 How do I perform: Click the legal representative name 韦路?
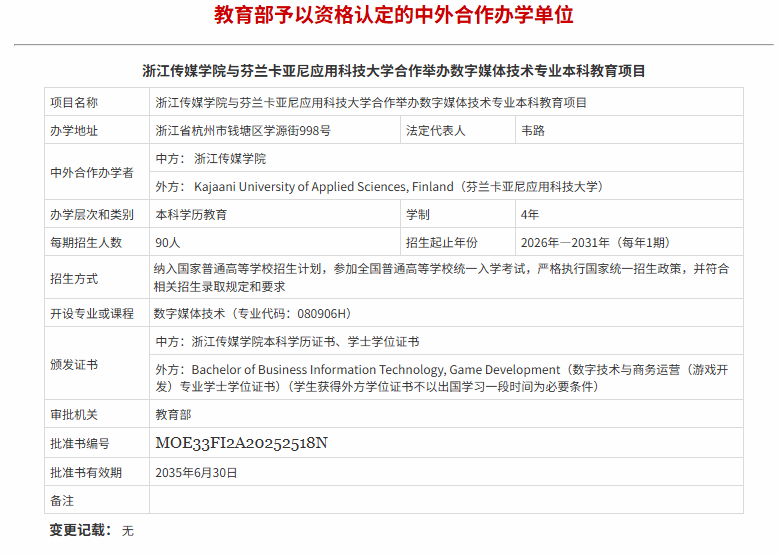click(533, 130)
